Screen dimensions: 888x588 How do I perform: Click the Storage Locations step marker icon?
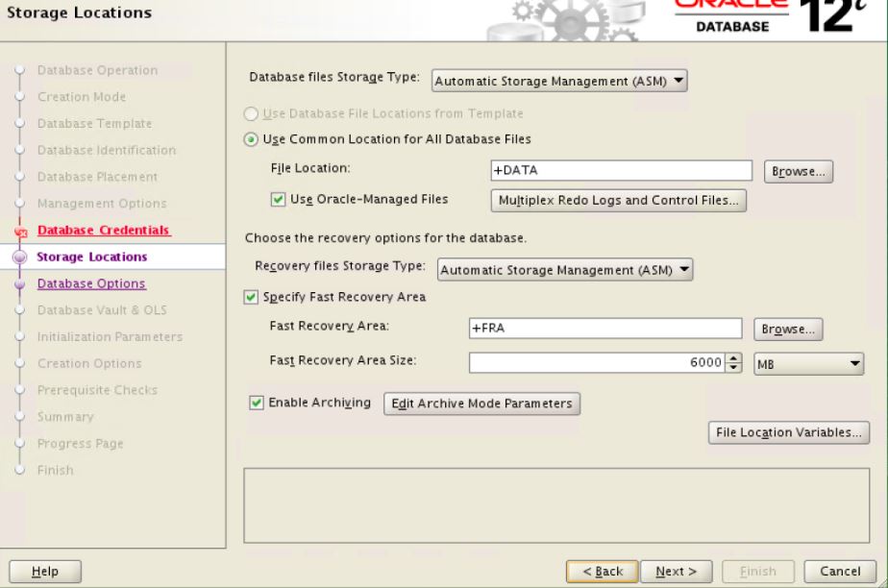point(20,257)
